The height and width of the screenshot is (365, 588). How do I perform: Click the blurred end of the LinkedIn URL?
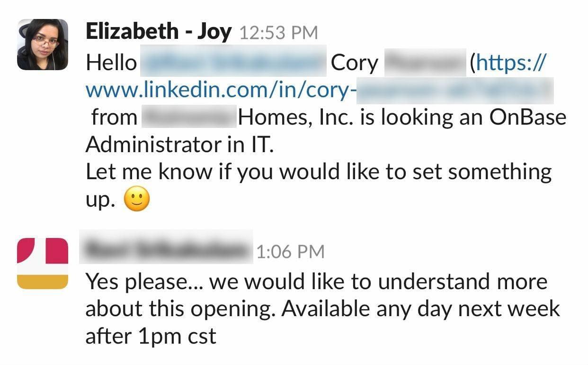454,90
